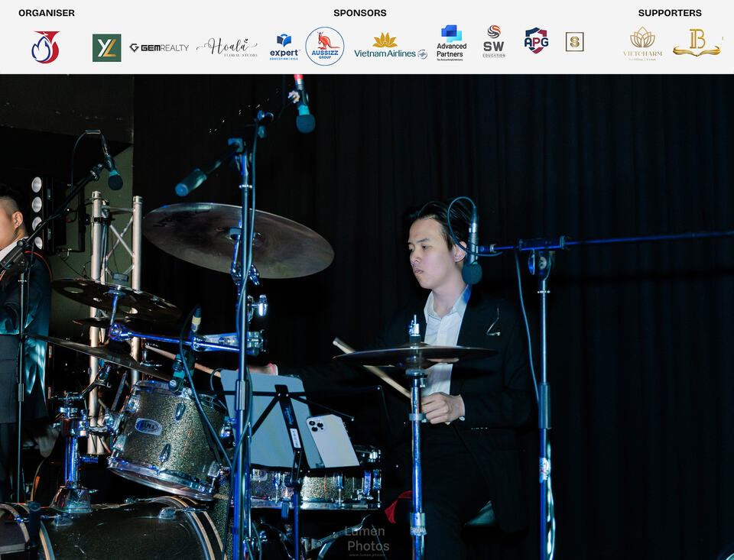
Task: Select the SPONSORS heading text
Action: click(360, 13)
